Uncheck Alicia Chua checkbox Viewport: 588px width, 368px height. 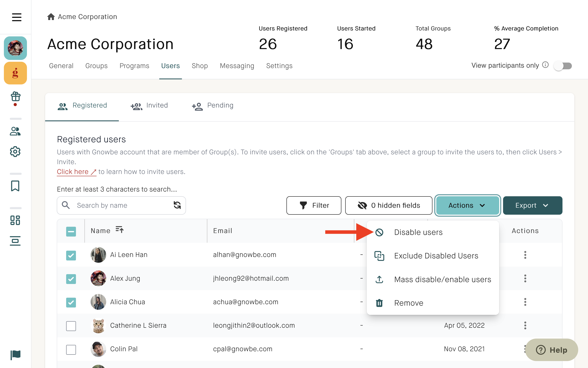tap(71, 303)
